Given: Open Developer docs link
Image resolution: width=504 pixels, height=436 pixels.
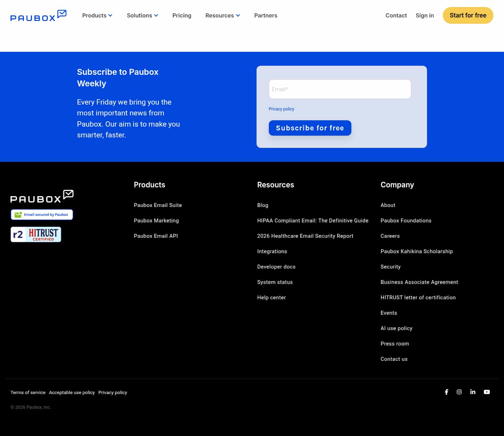Looking at the screenshot, I should coord(276,267).
